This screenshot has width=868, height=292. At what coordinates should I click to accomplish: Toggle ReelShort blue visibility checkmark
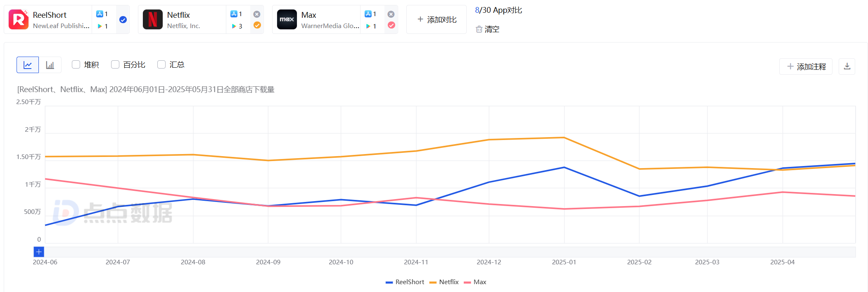(x=123, y=19)
